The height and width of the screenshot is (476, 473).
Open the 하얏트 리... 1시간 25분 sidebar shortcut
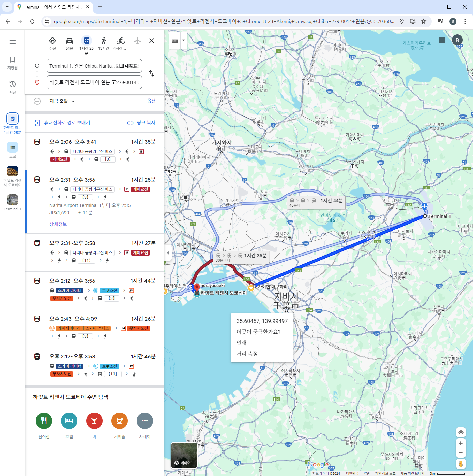(13, 123)
